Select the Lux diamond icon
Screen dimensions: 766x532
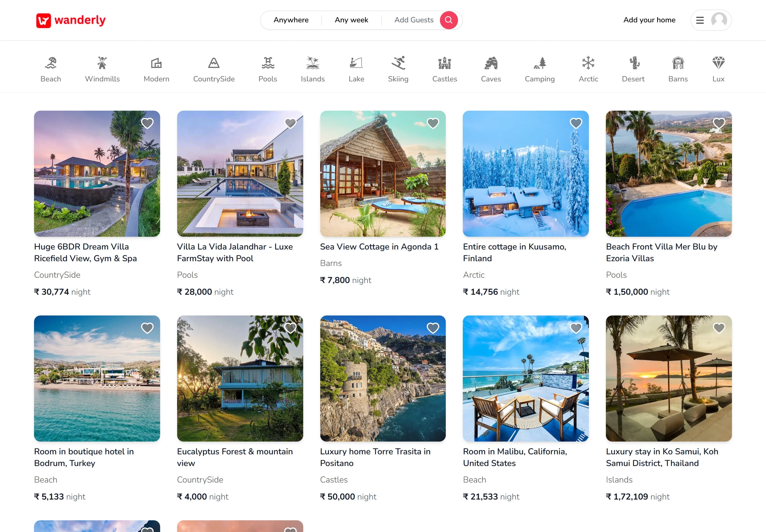(x=718, y=63)
